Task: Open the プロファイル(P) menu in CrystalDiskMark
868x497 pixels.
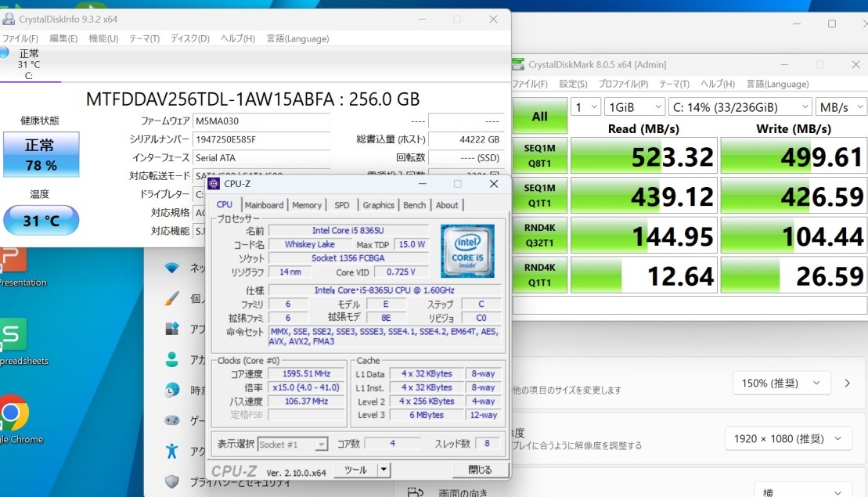Action: [623, 84]
